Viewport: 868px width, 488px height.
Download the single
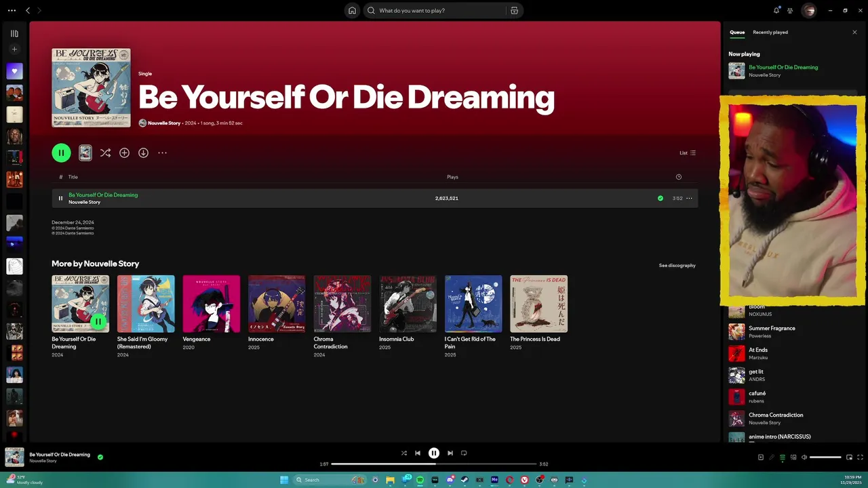tap(143, 152)
